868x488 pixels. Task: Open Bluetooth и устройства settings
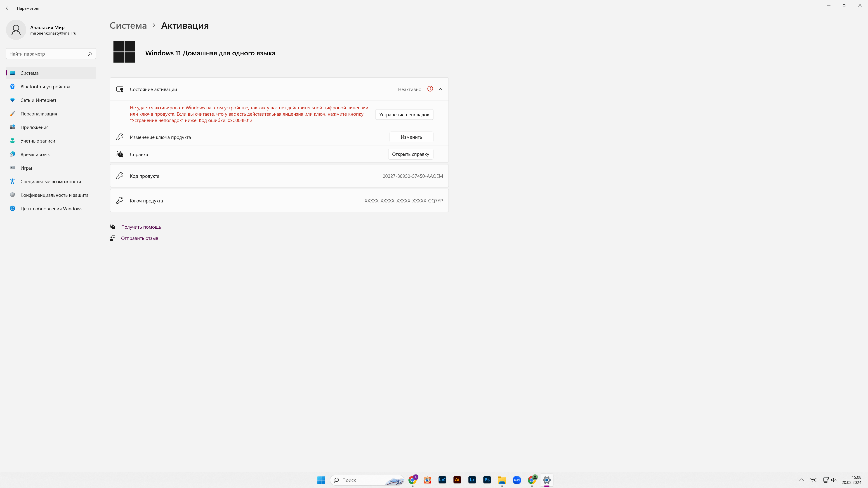point(51,87)
